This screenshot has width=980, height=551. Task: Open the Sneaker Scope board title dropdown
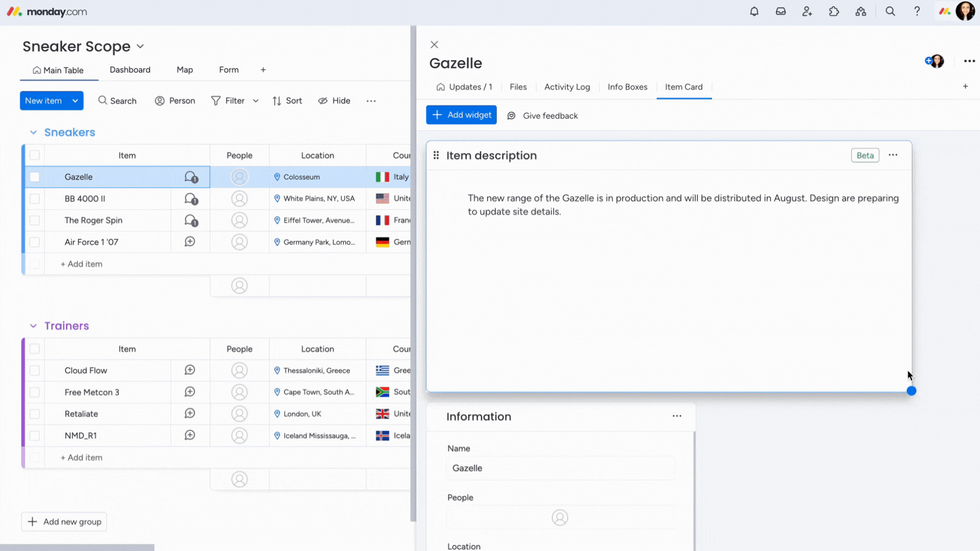[x=140, y=46]
